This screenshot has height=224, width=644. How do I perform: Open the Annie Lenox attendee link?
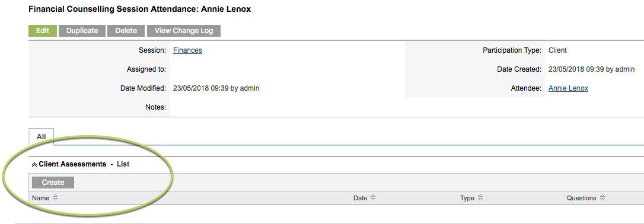click(x=568, y=88)
